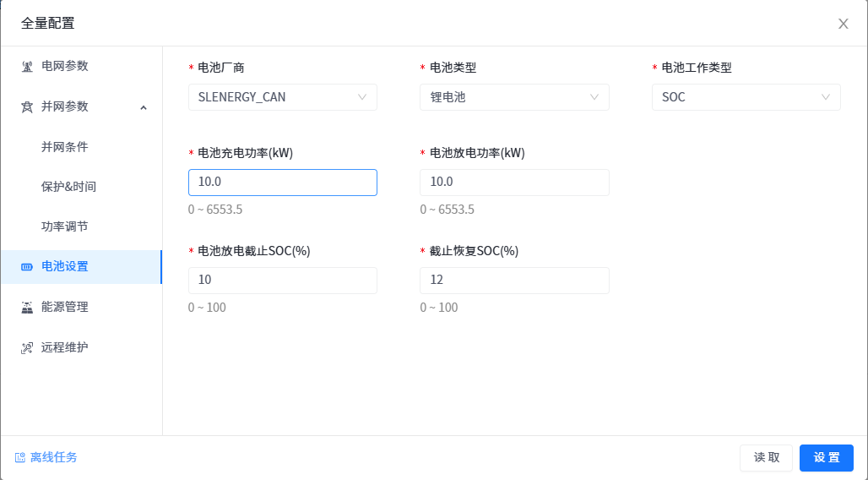Open the 电池类型 dropdown
Screen dimensions: 868x480
pyautogui.click(x=514, y=97)
